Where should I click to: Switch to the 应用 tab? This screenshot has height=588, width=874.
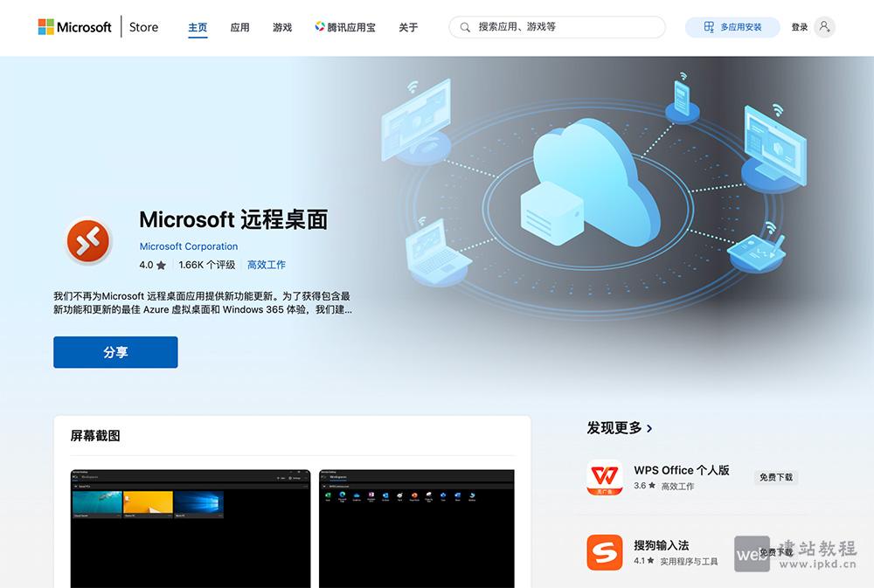tap(239, 27)
